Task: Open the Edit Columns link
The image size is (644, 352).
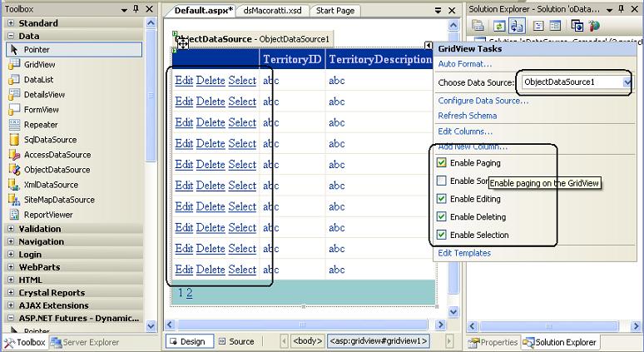Action: pos(465,131)
